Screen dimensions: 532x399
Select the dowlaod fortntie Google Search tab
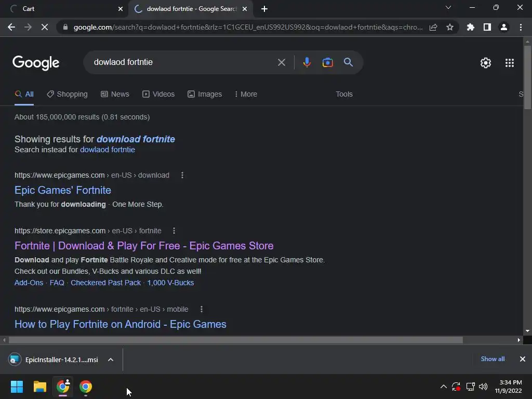coord(190,9)
